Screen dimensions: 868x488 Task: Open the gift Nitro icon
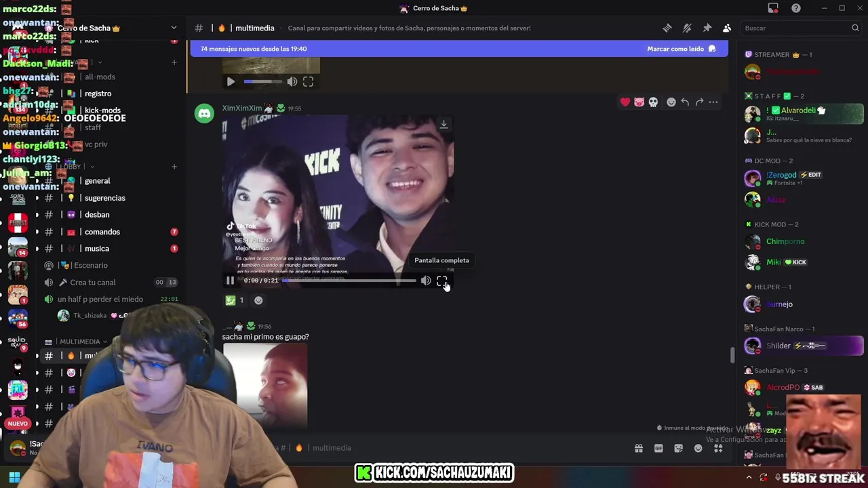(638, 448)
